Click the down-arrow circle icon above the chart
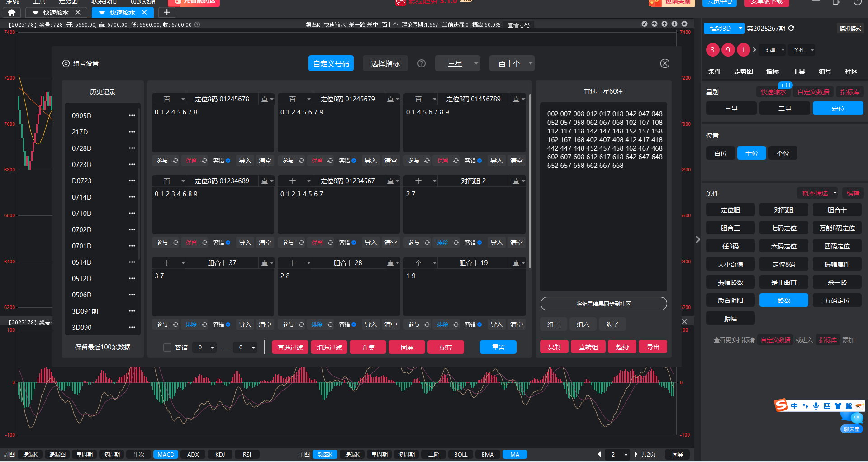Screen dimensions: 868x462 click(x=674, y=24)
